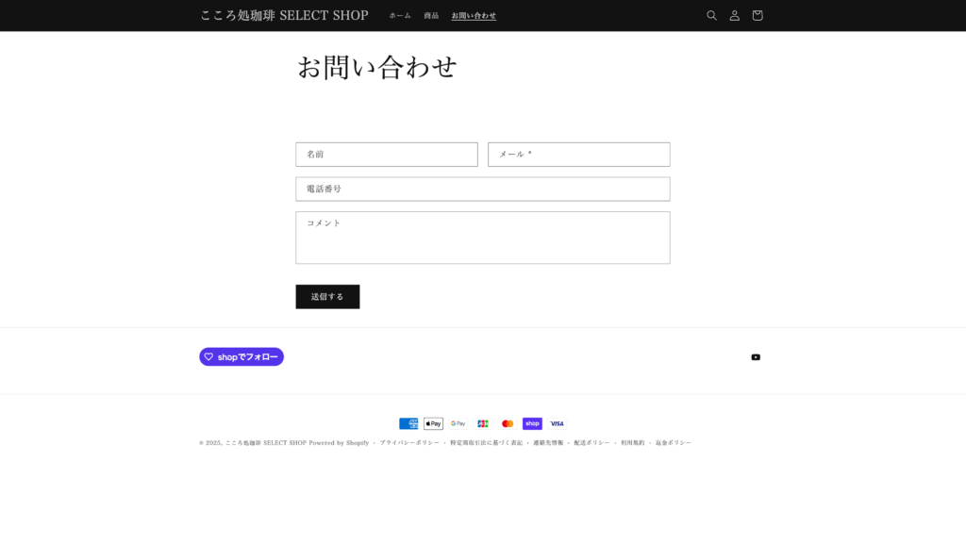Viewport: 966px width, 560px height.
Task: Click the Shop Pay payment icon
Action: pyautogui.click(x=532, y=423)
